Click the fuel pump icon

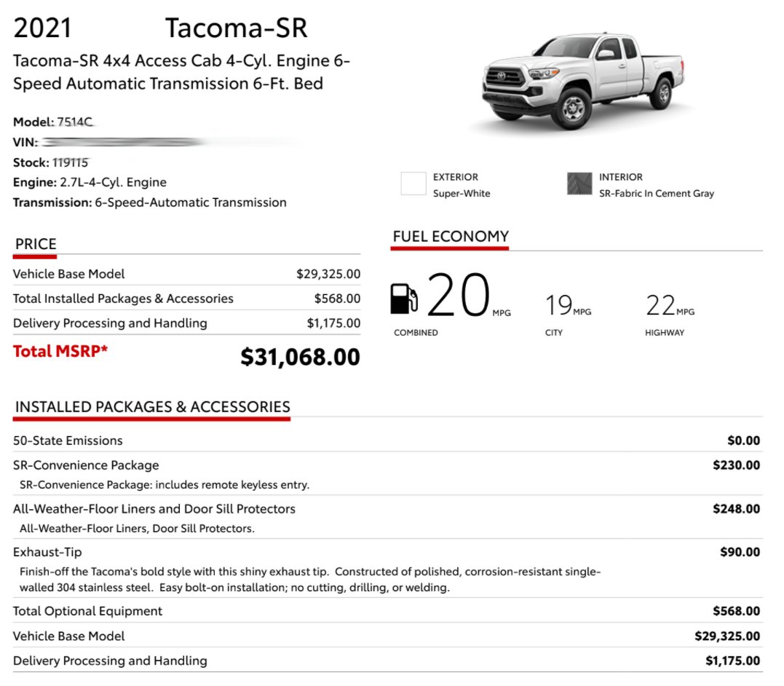coord(403,299)
